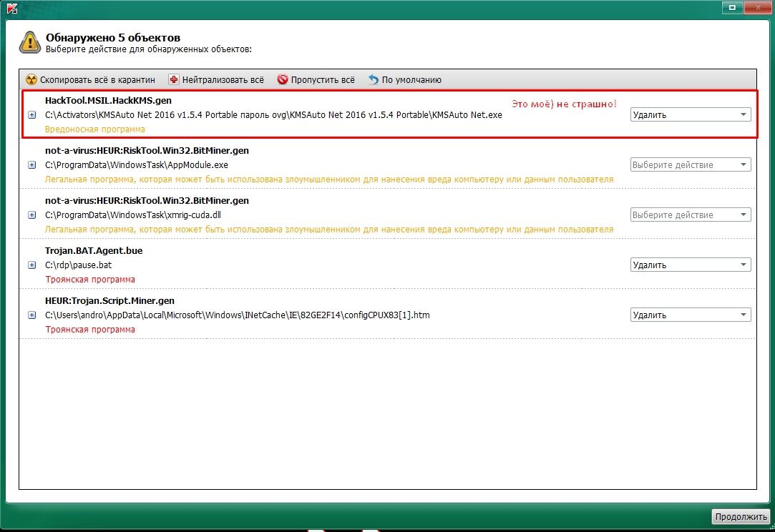Open action dropdown for configCPUX83[1].htm
Image resolution: width=775 pixels, height=532 pixels.
pos(691,315)
